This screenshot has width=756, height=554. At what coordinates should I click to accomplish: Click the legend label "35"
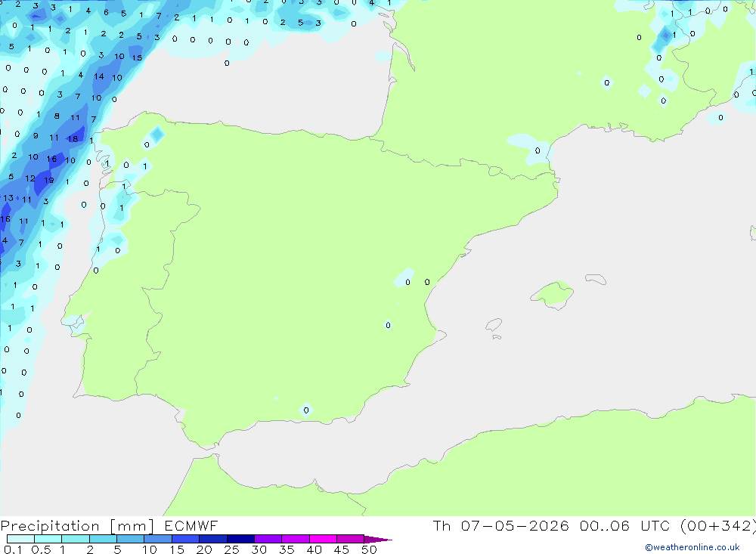[x=287, y=549]
